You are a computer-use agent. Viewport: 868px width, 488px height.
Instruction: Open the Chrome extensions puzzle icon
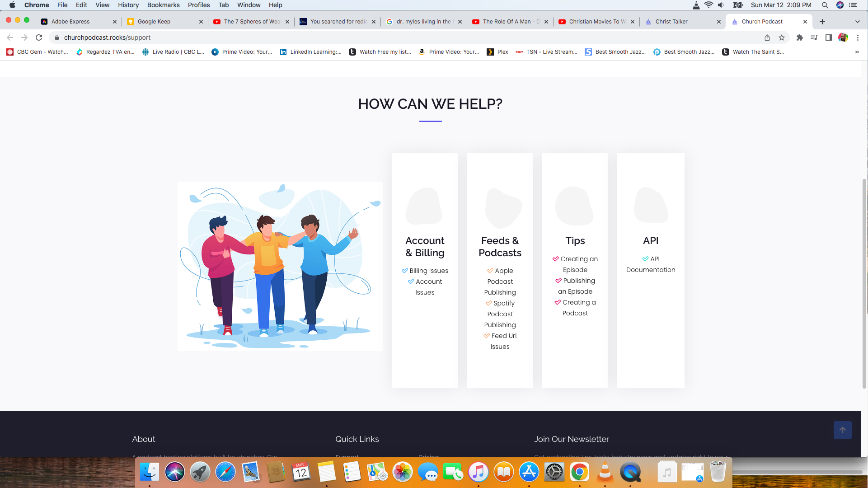point(799,38)
